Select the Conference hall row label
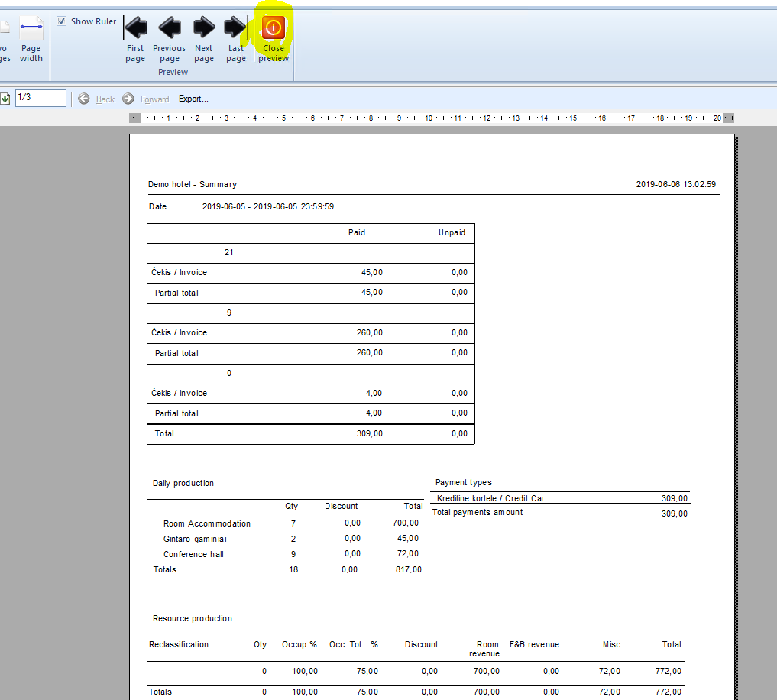Image resolution: width=777 pixels, height=700 pixels. (x=194, y=554)
